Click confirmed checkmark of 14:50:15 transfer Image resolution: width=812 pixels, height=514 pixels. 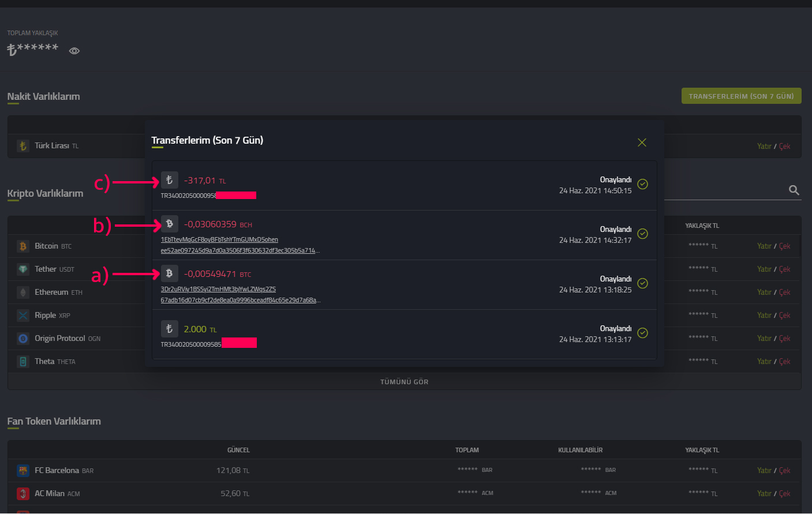click(642, 184)
